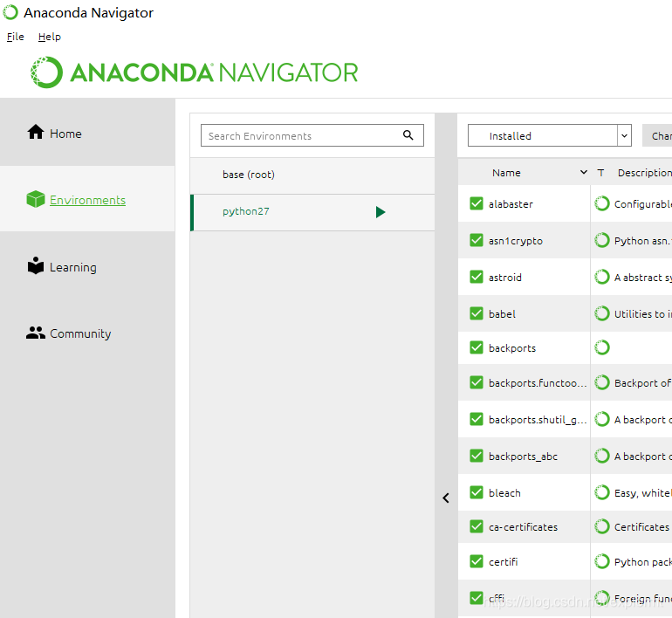Click the package type icon for certifi
672x618 pixels.
click(x=601, y=561)
